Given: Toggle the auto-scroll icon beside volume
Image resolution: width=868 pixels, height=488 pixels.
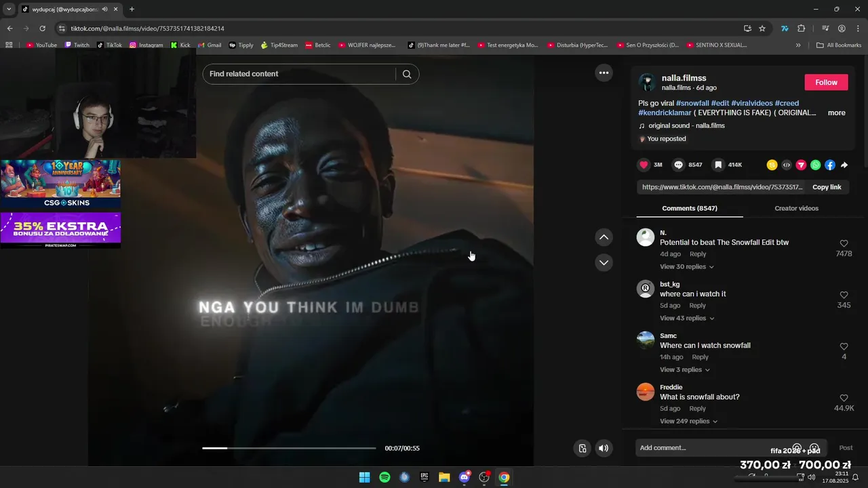Looking at the screenshot, I should (x=582, y=448).
